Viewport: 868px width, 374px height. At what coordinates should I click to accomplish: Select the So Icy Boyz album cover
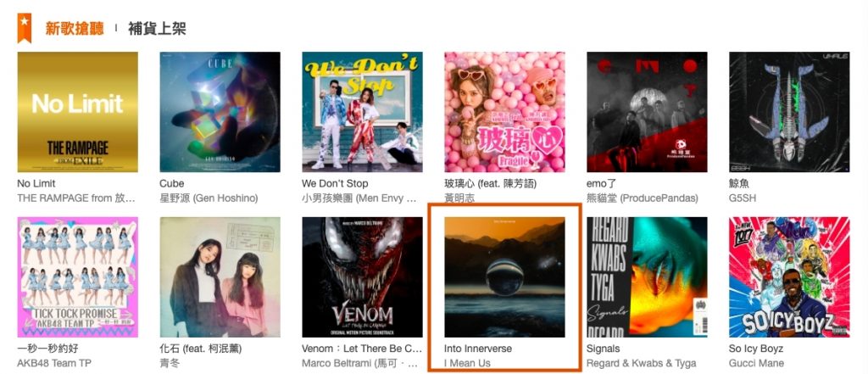[789, 277]
